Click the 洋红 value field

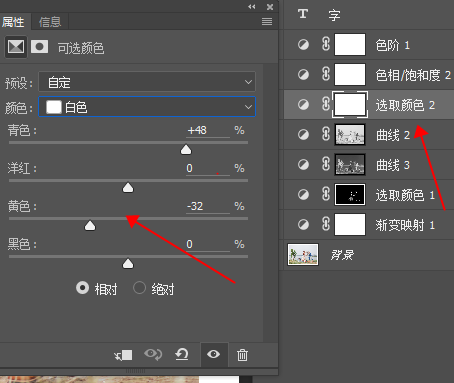coord(208,168)
